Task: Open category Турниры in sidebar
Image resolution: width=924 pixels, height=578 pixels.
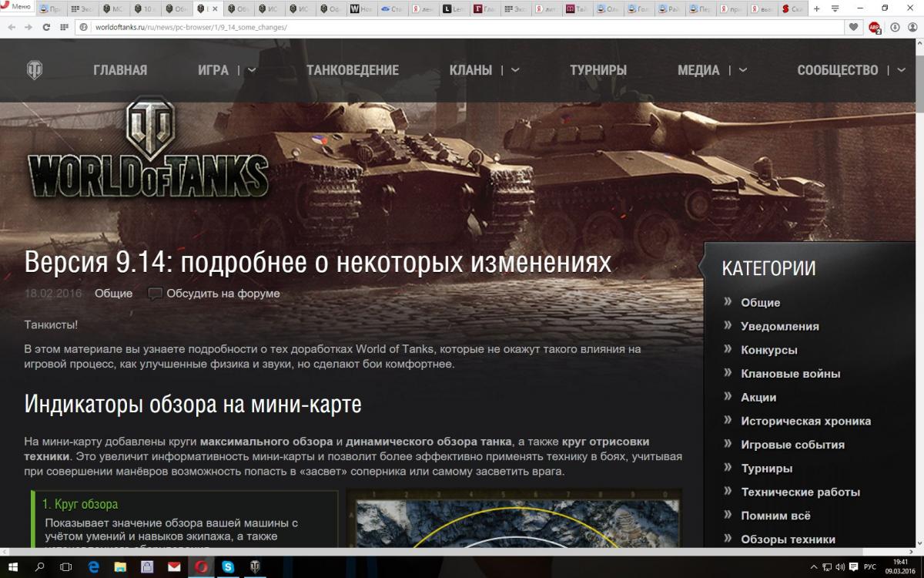Action: (x=766, y=469)
